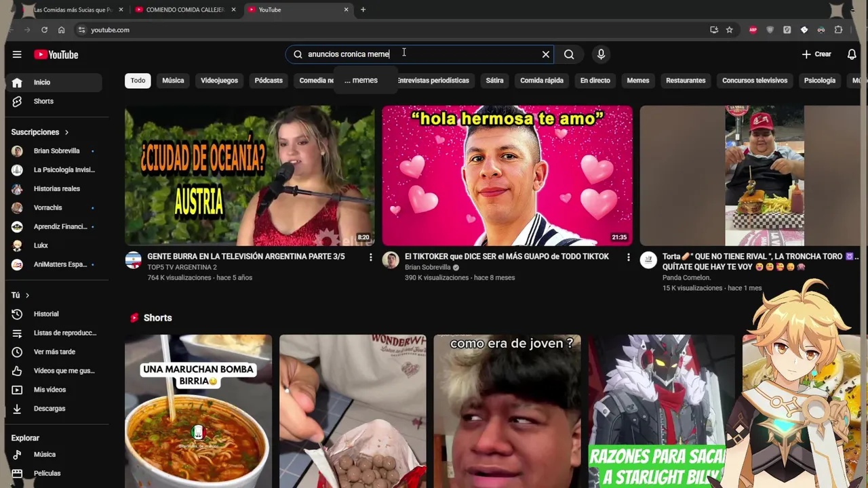The width and height of the screenshot is (868, 488).
Task: Open notifications bell
Action: click(x=852, y=54)
